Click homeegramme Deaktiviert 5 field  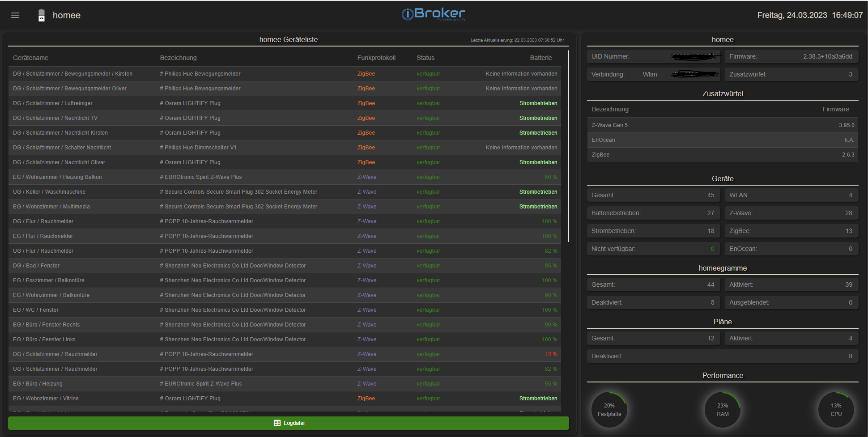[654, 302]
